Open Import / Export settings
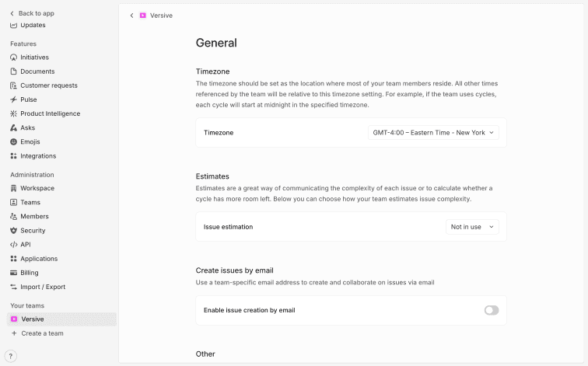 pyautogui.click(x=43, y=287)
